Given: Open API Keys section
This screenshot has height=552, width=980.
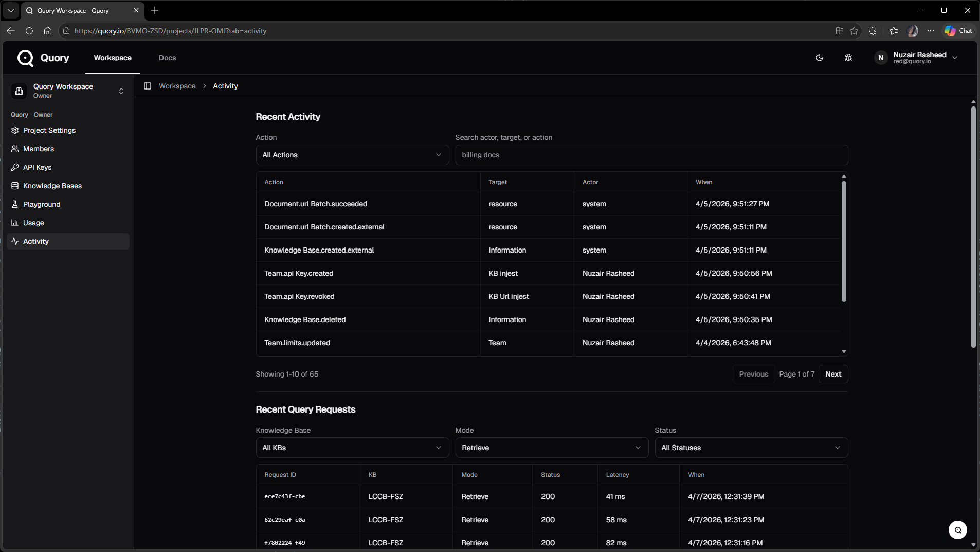Looking at the screenshot, I should click(68, 167).
